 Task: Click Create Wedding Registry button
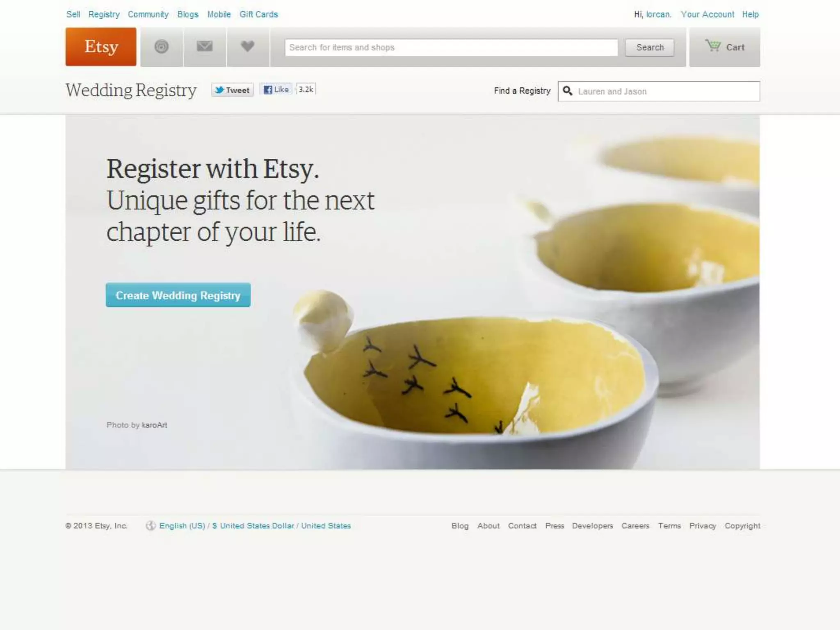178,295
